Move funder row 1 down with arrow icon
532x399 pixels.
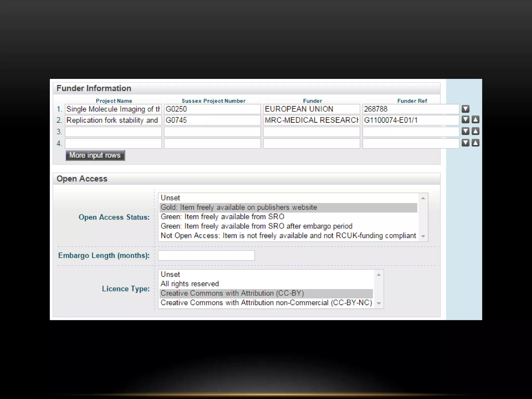(x=465, y=109)
